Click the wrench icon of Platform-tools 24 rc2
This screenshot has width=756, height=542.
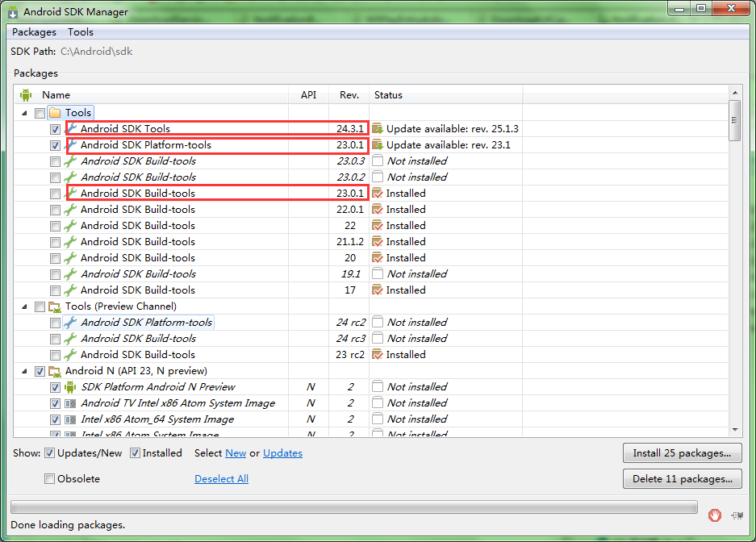point(70,323)
